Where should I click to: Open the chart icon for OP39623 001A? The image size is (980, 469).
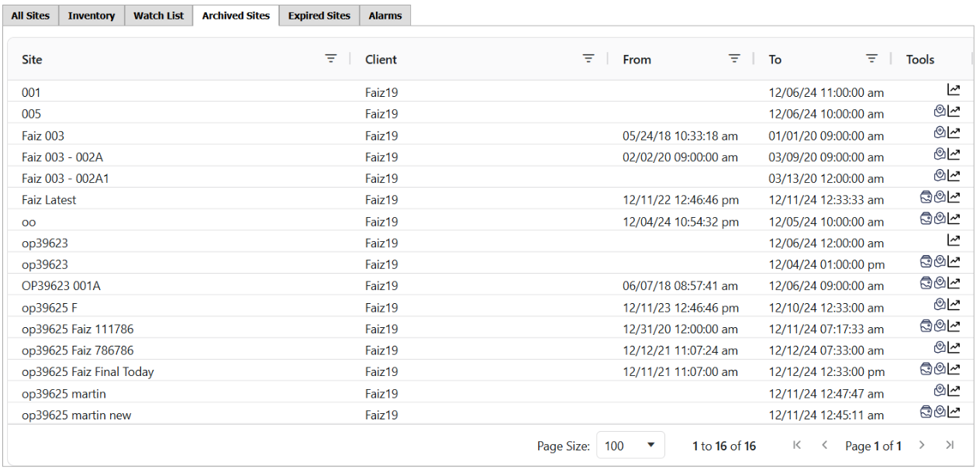[954, 284]
